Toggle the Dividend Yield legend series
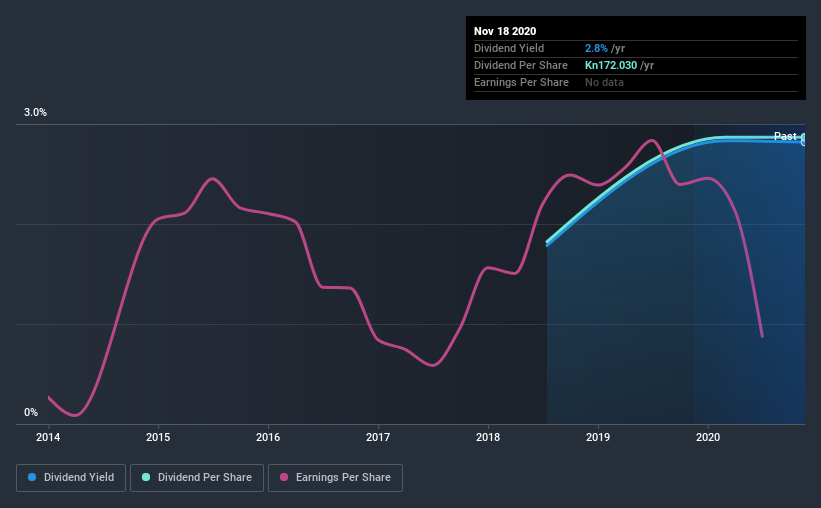 coord(71,478)
